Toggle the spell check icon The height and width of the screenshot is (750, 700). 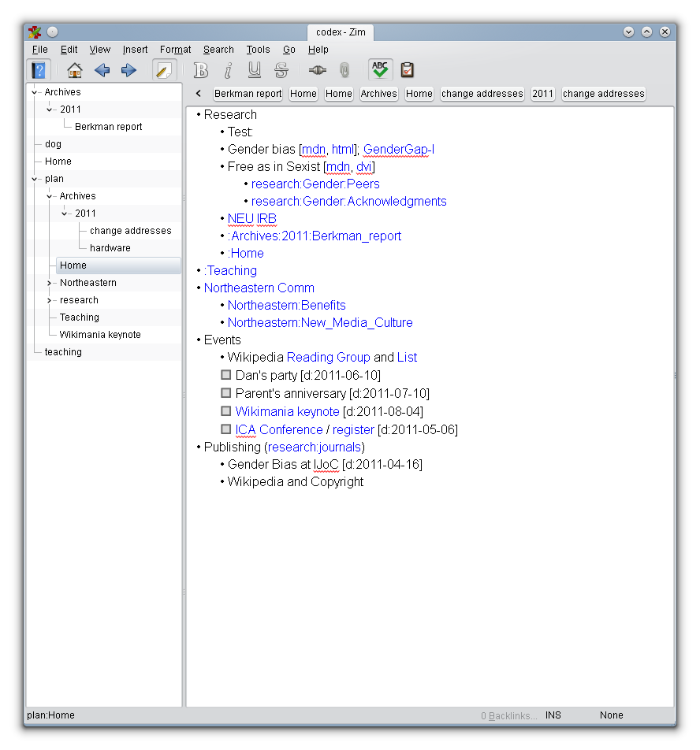coord(381,70)
